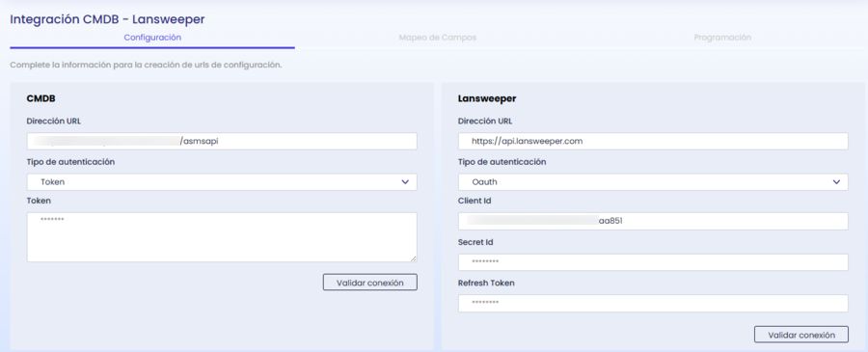The image size is (868, 352).
Task: Focus the Secret Id field
Action: pyautogui.click(x=653, y=261)
